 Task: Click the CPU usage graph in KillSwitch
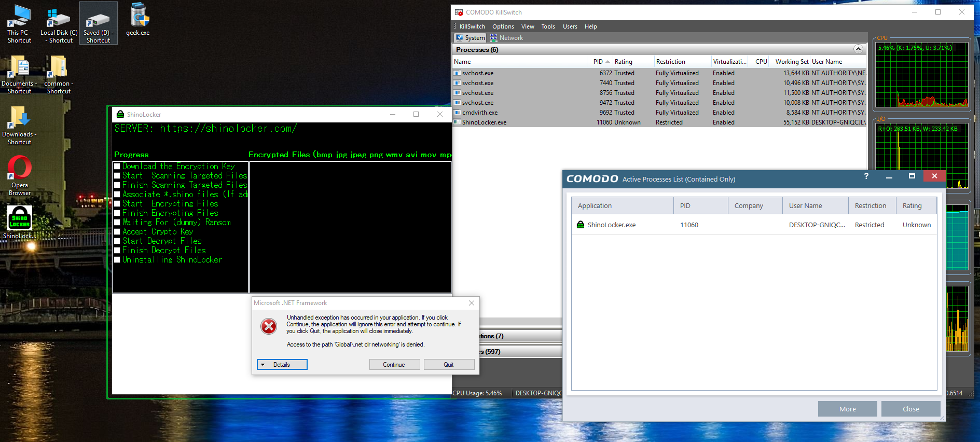[x=922, y=75]
